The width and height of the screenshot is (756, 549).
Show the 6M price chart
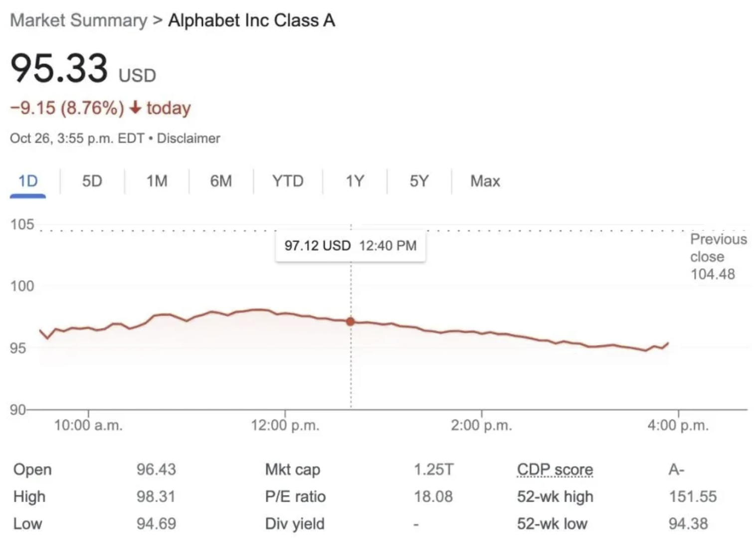point(221,181)
